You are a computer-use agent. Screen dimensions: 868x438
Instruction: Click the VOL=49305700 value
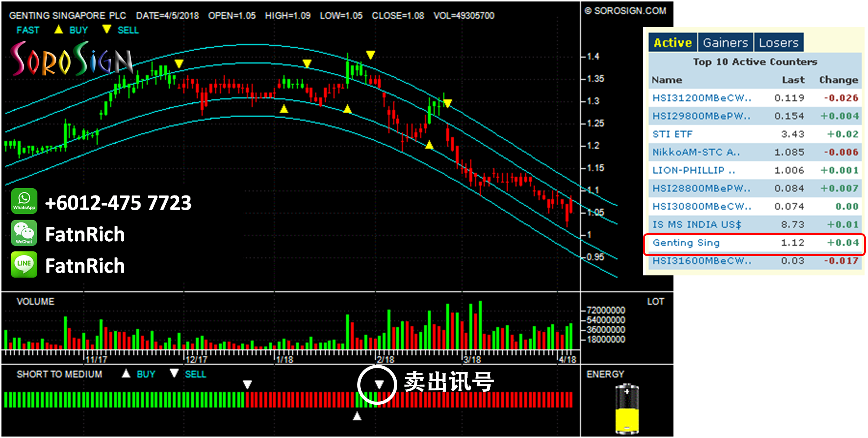[464, 16]
